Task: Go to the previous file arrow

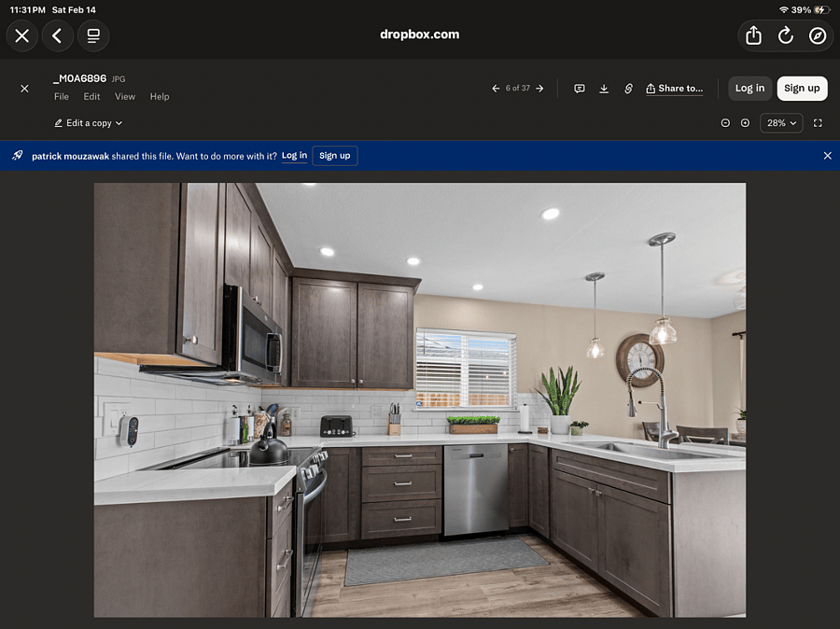Action: [496, 89]
